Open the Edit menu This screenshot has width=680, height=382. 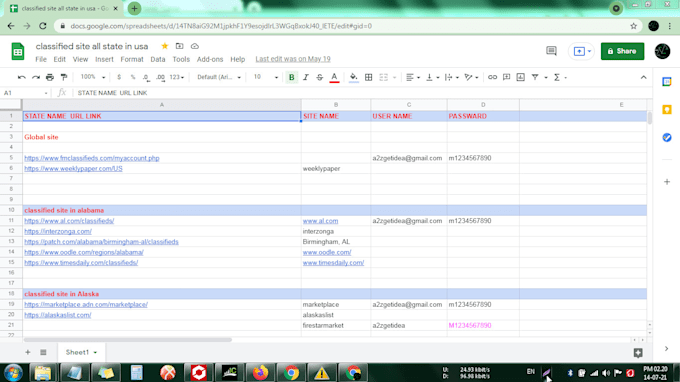tap(59, 59)
